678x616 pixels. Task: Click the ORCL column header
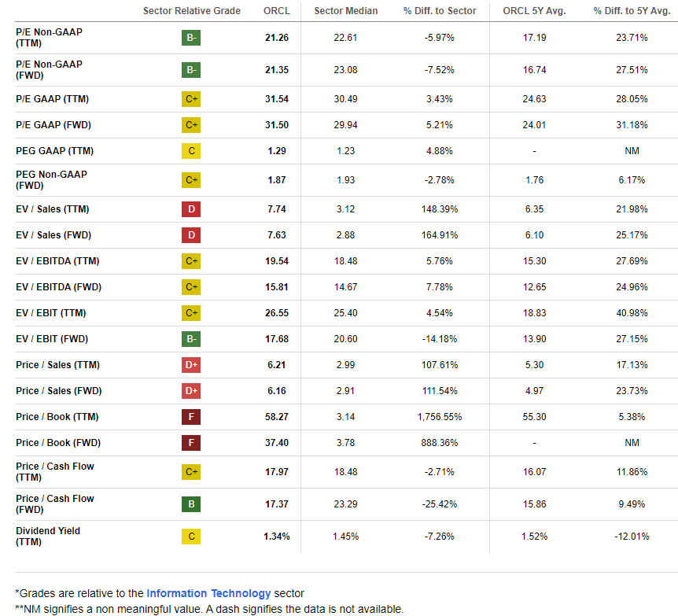[x=277, y=11]
